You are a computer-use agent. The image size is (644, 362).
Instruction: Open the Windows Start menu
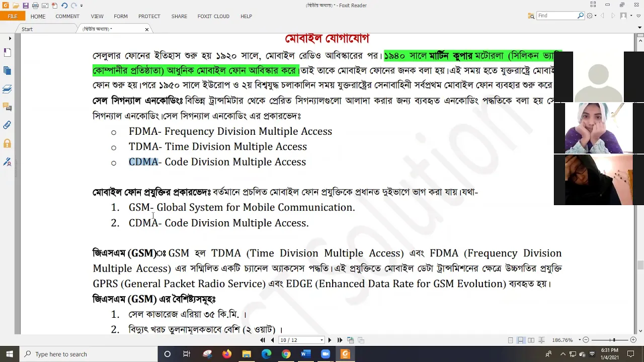pyautogui.click(x=10, y=354)
